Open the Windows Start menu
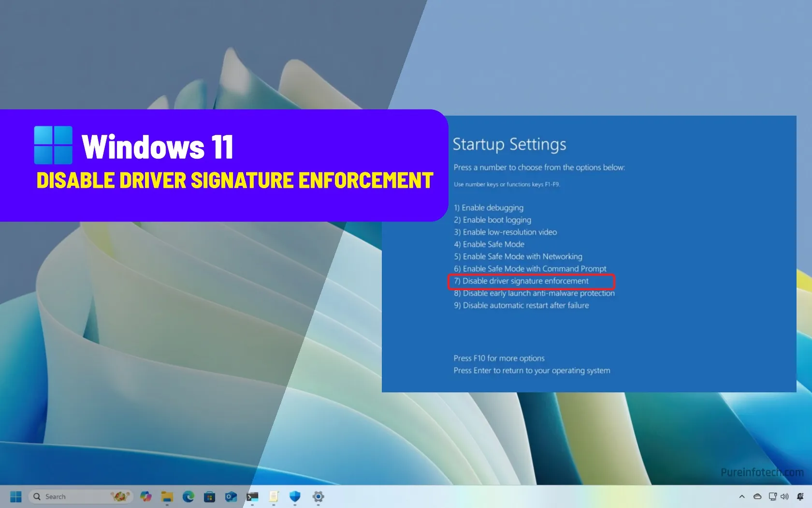The height and width of the screenshot is (508, 812). [16, 496]
